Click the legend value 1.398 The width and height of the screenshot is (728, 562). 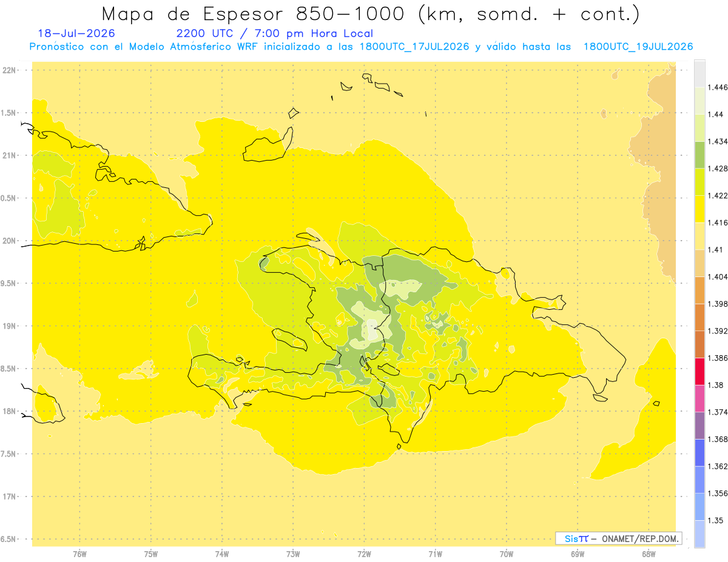click(x=718, y=304)
